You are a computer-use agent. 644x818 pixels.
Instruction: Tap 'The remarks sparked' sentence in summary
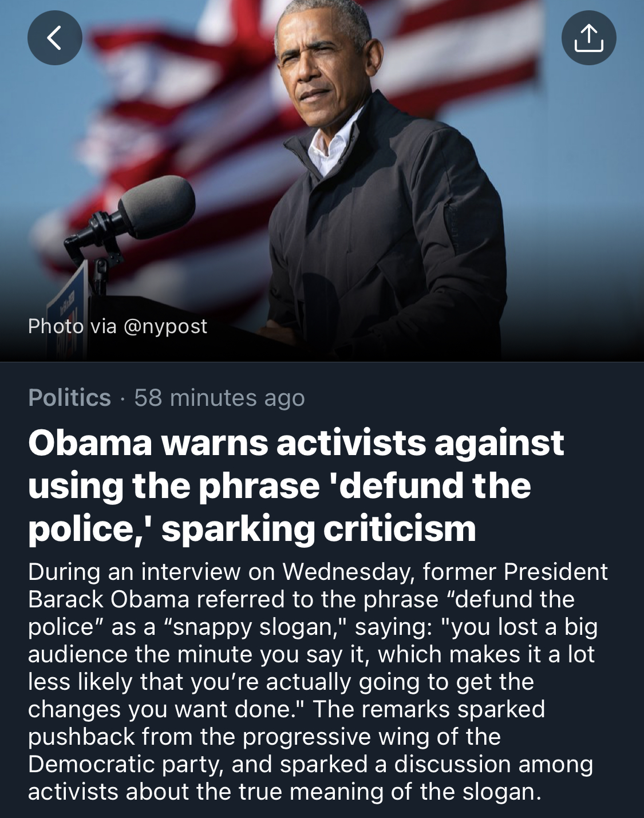429,709
